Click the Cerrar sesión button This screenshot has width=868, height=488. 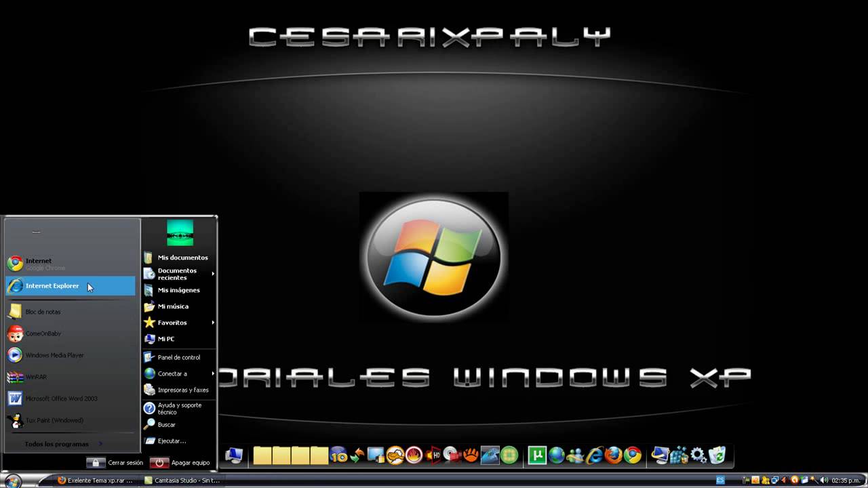tap(115, 463)
